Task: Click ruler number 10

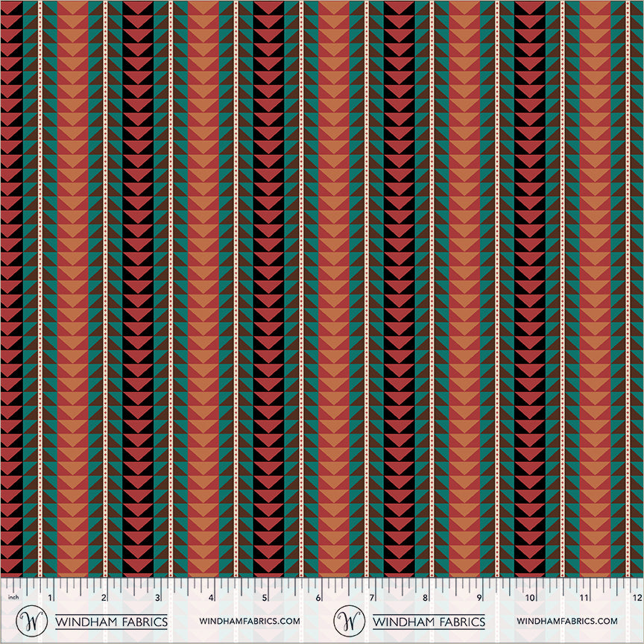Action: coord(529,598)
